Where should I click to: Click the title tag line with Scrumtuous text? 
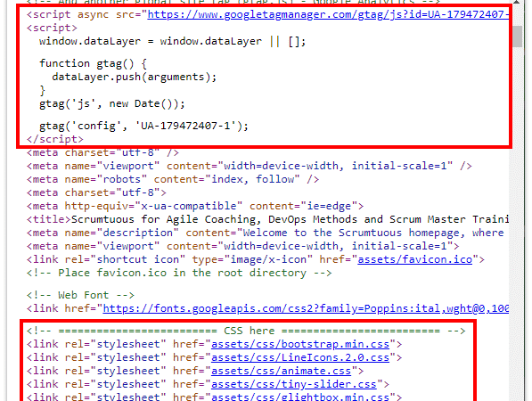267,219
